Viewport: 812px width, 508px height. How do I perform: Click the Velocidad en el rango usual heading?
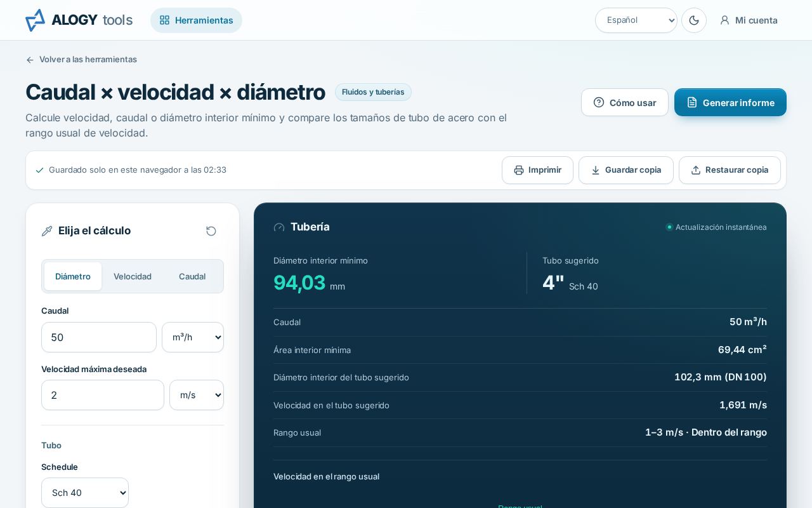pos(326,476)
